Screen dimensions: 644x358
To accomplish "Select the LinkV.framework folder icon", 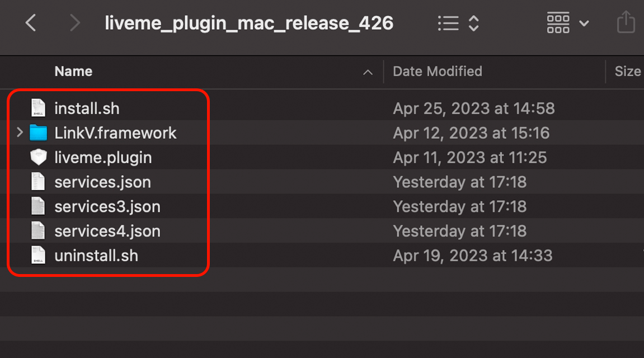I will [39, 133].
